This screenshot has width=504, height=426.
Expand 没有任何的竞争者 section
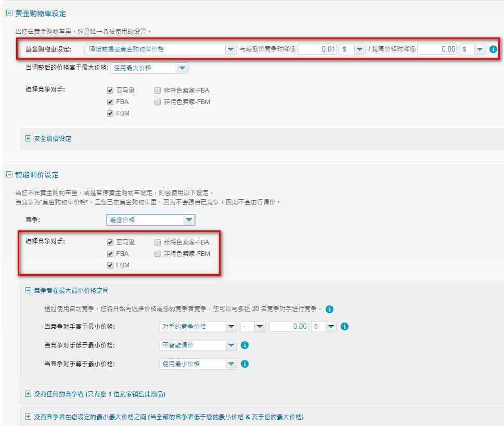pos(28,394)
